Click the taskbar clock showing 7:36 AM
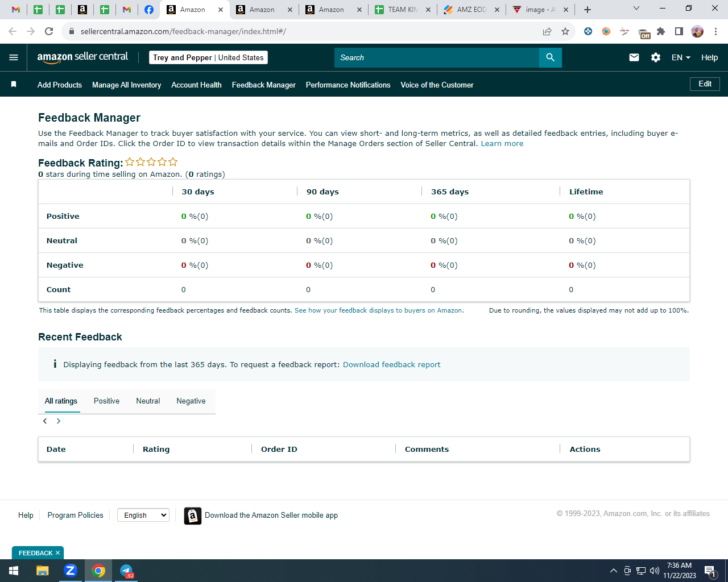Image resolution: width=728 pixels, height=582 pixels. (x=680, y=571)
